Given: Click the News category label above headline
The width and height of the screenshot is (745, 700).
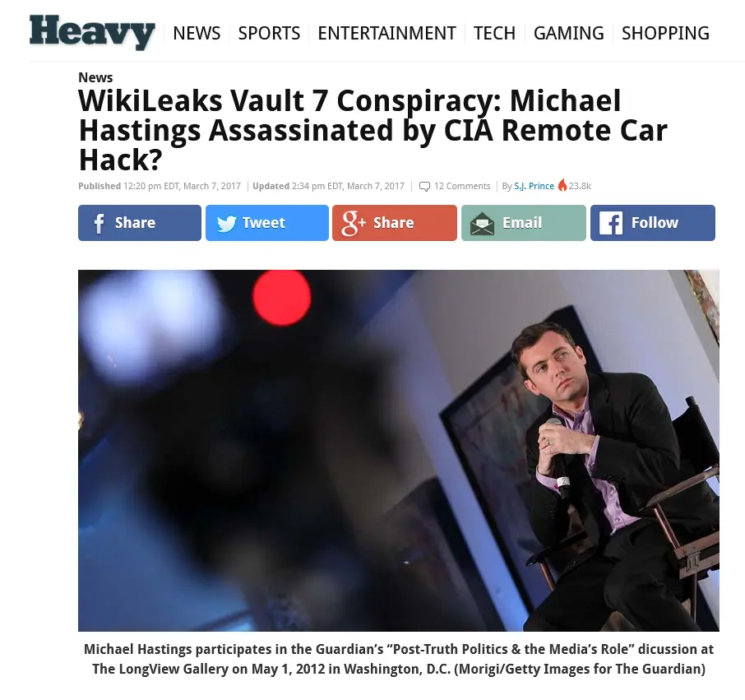Looking at the screenshot, I should pos(95,77).
